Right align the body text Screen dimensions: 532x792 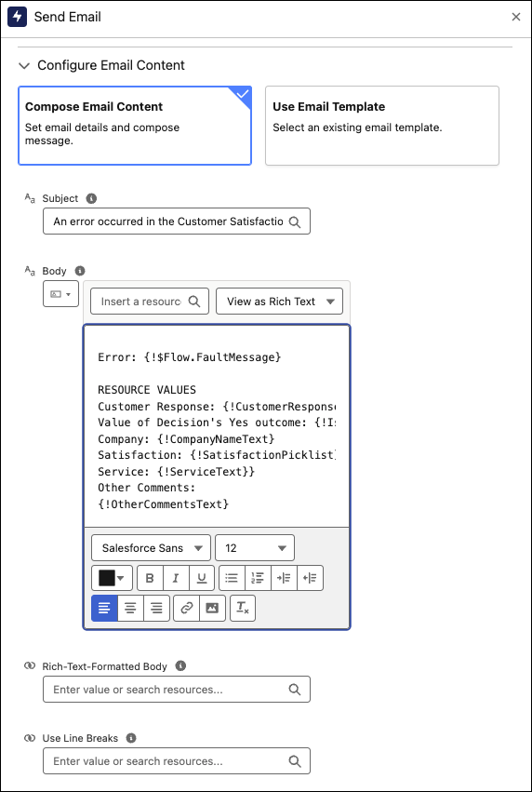157,608
